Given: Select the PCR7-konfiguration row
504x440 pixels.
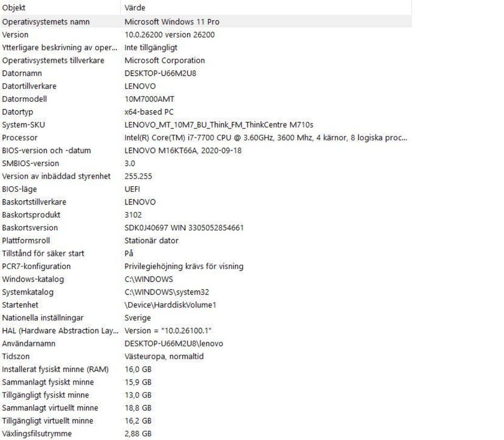Looking at the screenshot, I should click(x=206, y=266).
